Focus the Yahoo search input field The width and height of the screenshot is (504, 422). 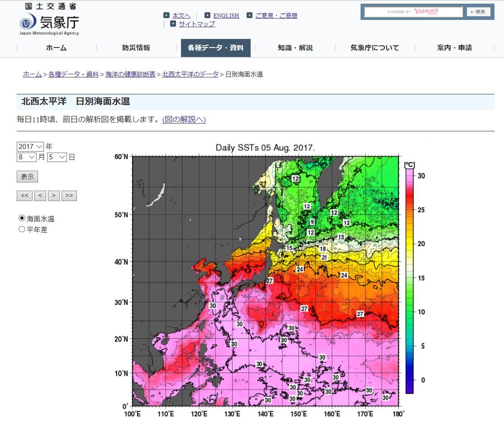(413, 12)
